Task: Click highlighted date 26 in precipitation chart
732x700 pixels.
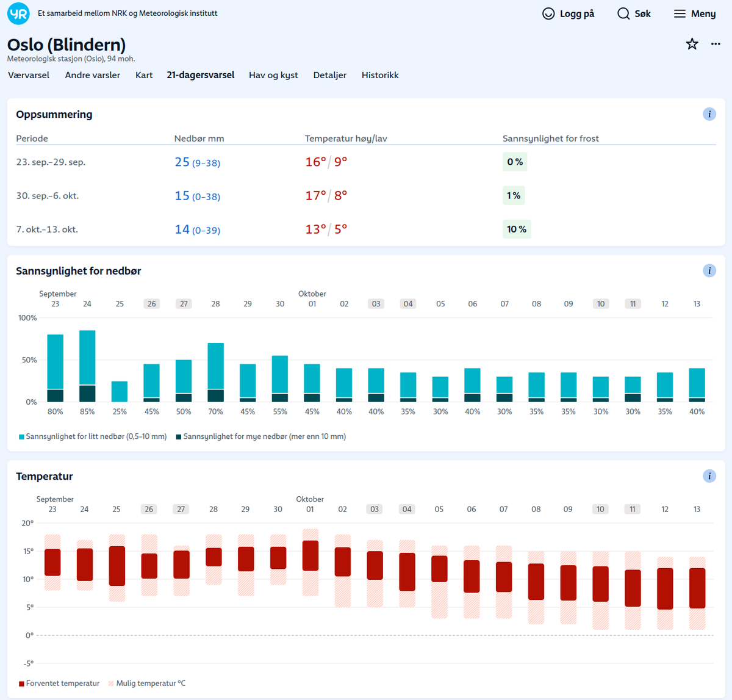Action: (x=152, y=304)
